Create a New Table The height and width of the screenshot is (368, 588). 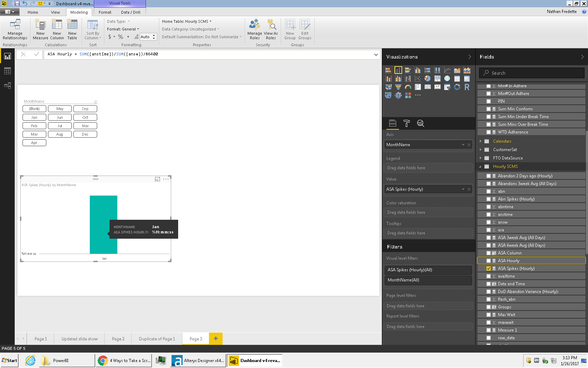72,30
